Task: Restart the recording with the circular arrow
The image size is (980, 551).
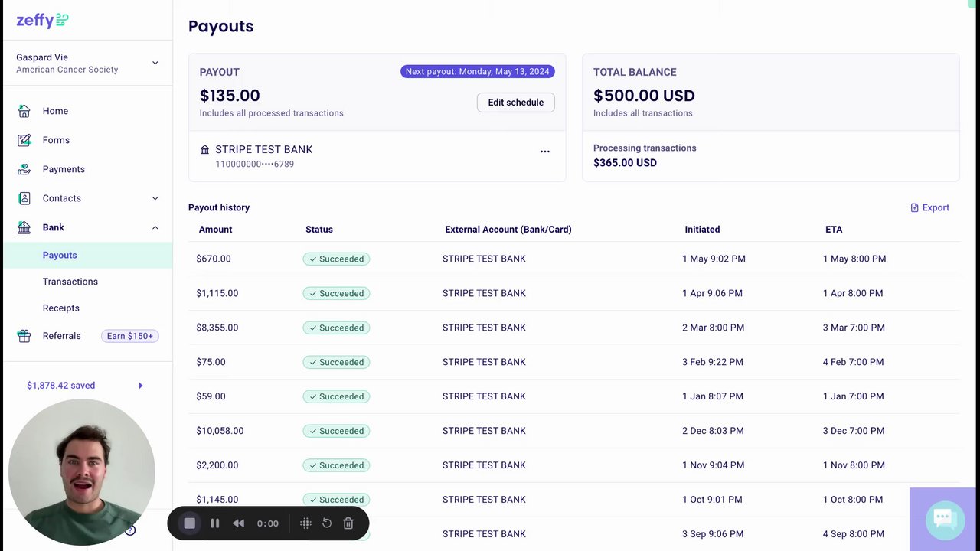Action: coord(327,523)
